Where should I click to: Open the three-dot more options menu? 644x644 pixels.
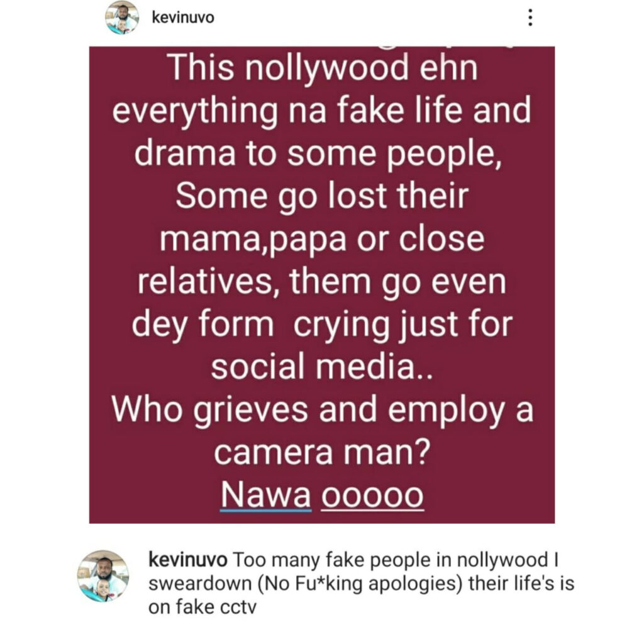pyautogui.click(x=530, y=18)
